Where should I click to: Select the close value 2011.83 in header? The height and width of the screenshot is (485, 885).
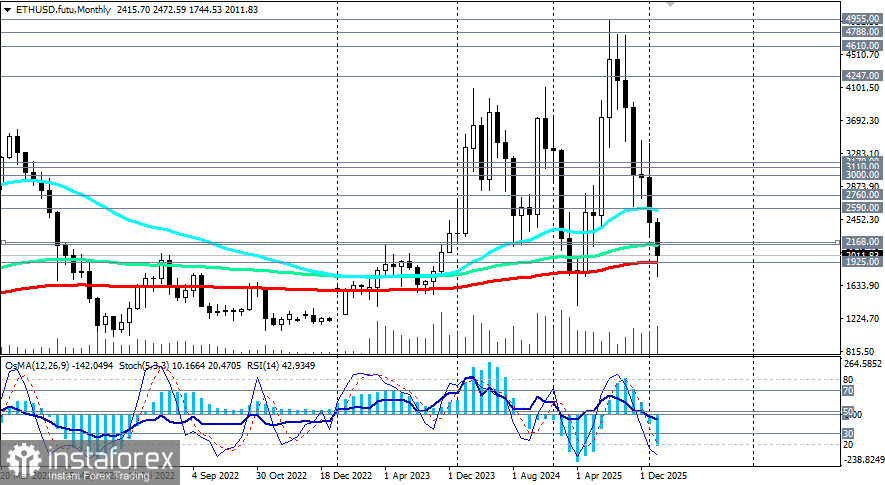click(x=242, y=10)
